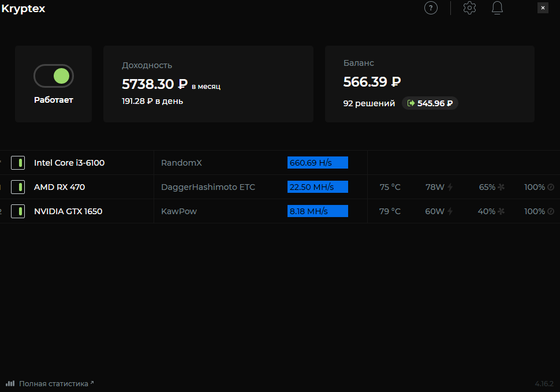Click the 92 решений text
The width and height of the screenshot is (560, 392).
(x=369, y=103)
